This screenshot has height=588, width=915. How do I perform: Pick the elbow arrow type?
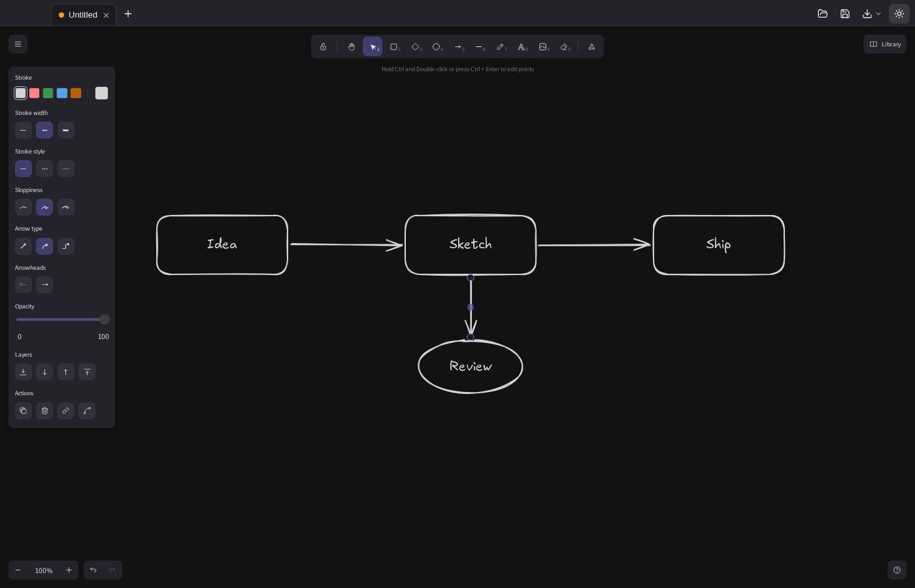pyautogui.click(x=65, y=246)
